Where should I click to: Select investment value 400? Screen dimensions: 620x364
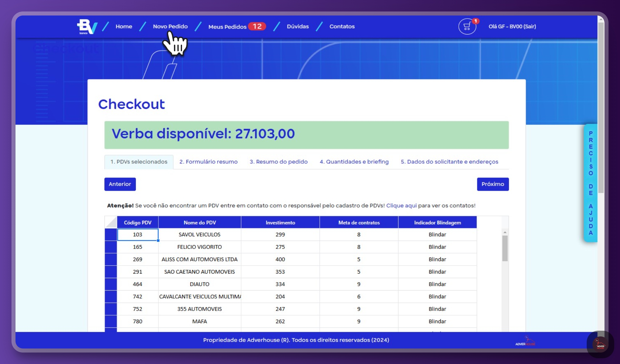pyautogui.click(x=280, y=259)
